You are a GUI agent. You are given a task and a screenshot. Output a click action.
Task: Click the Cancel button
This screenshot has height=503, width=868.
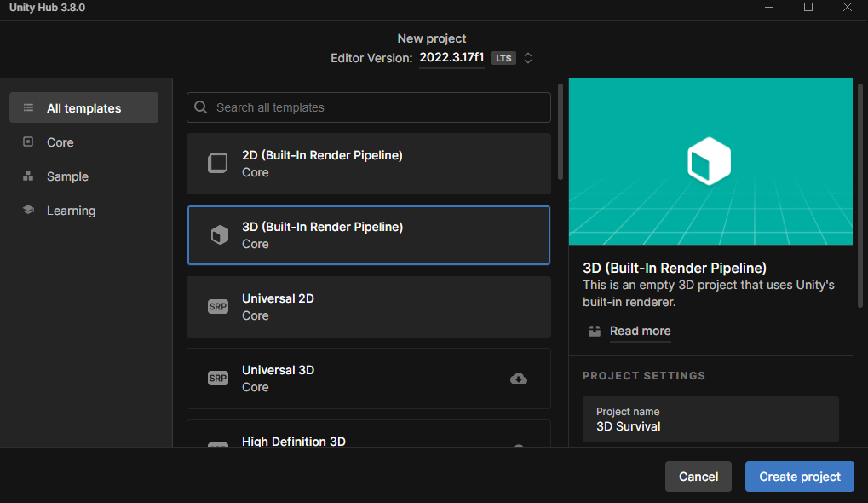pos(698,477)
